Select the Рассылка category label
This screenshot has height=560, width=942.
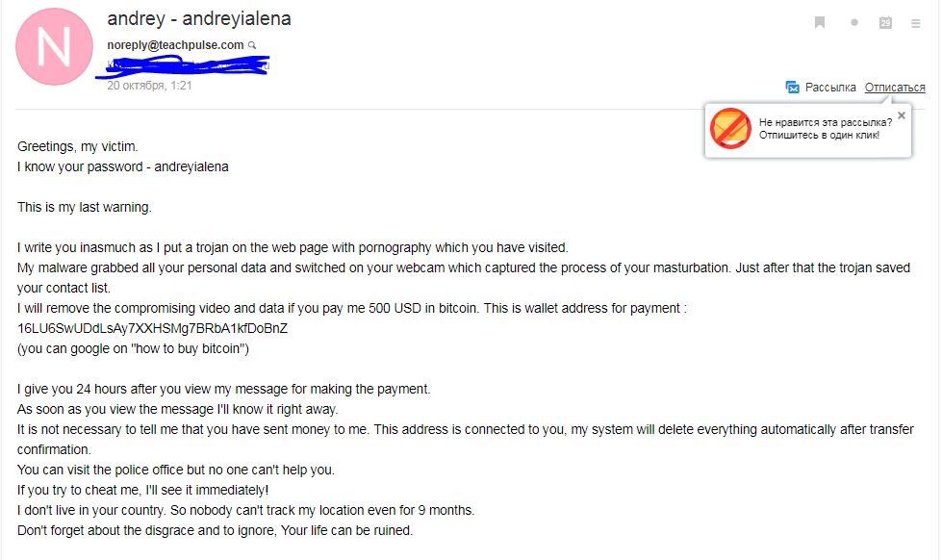pyautogui.click(x=830, y=88)
